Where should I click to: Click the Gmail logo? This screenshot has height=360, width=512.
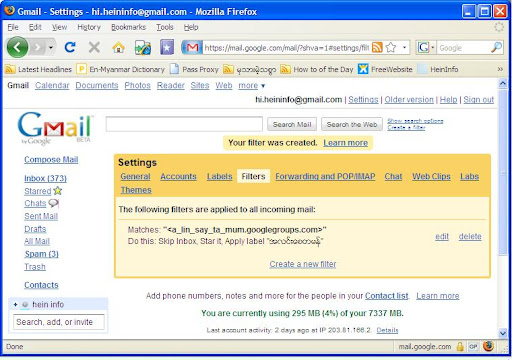pyautogui.click(x=55, y=128)
